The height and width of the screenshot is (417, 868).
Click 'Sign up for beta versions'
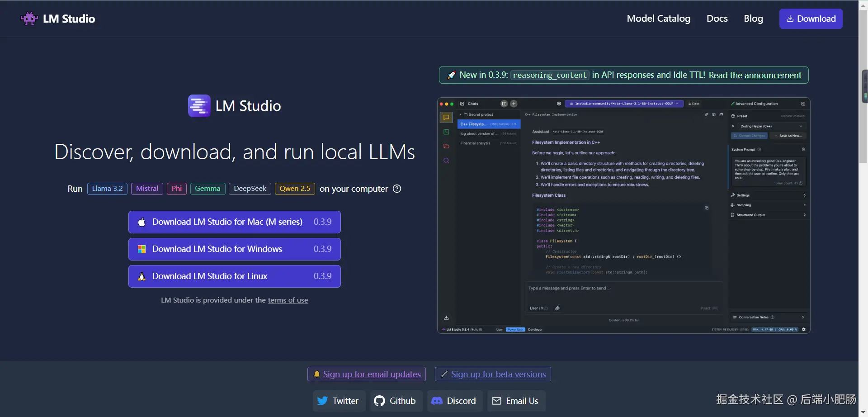493,374
